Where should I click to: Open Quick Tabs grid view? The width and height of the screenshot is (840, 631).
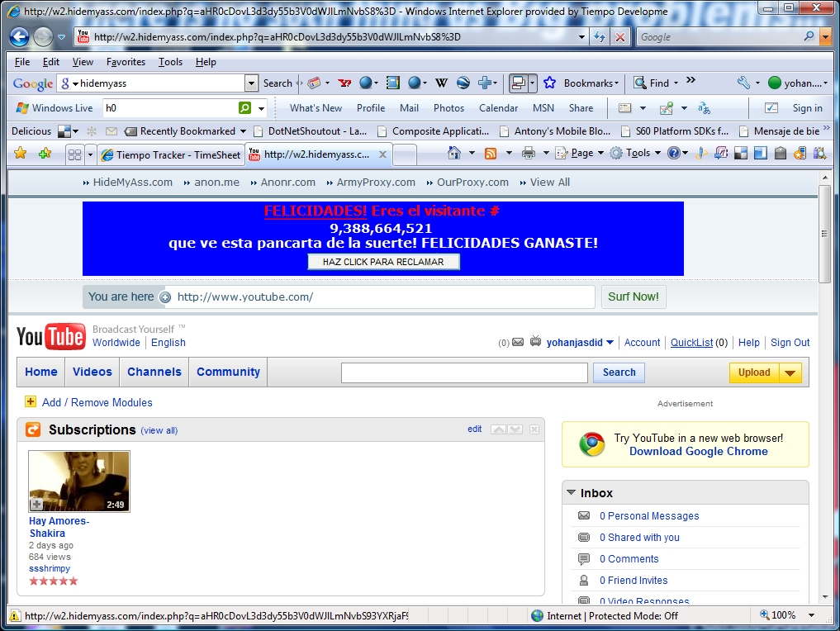[x=74, y=154]
